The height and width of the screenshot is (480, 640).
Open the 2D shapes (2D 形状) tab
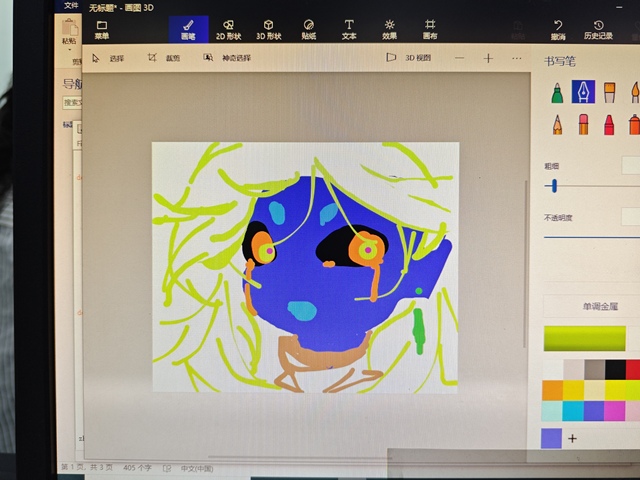coord(227,29)
